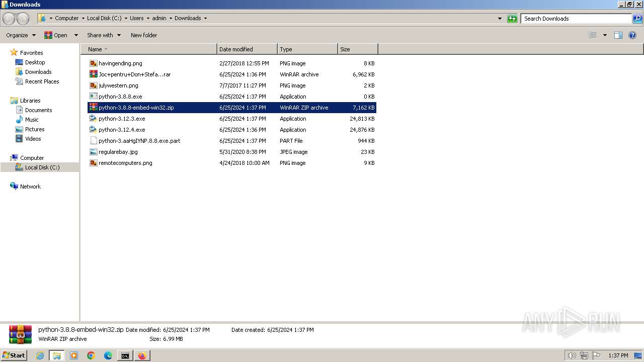Click the 24,876 KB size cell
The height and width of the screenshot is (362, 644).
pos(362,130)
